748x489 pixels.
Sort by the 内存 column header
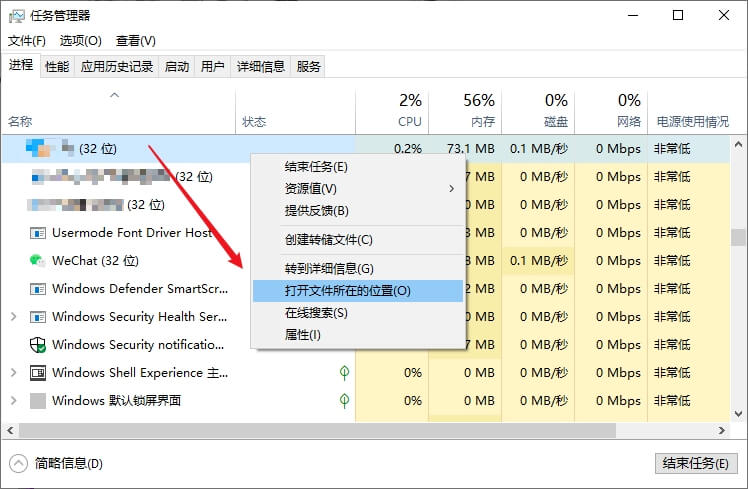coord(465,111)
